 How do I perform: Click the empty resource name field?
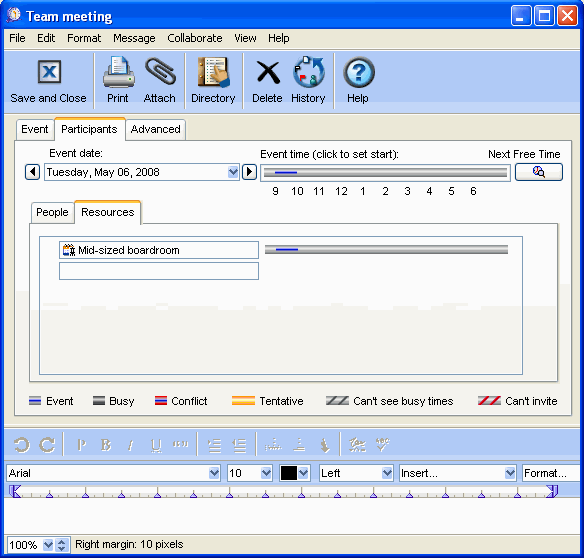[159, 271]
